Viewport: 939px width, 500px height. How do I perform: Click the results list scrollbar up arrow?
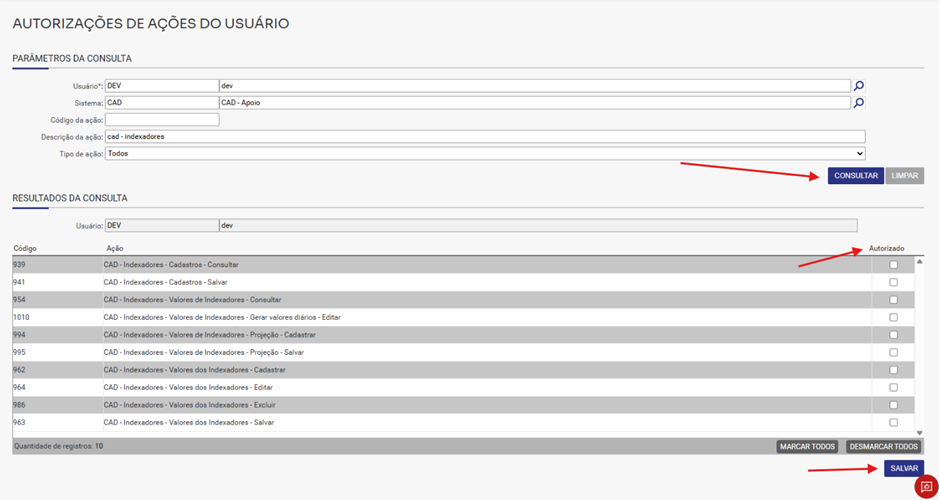click(919, 262)
